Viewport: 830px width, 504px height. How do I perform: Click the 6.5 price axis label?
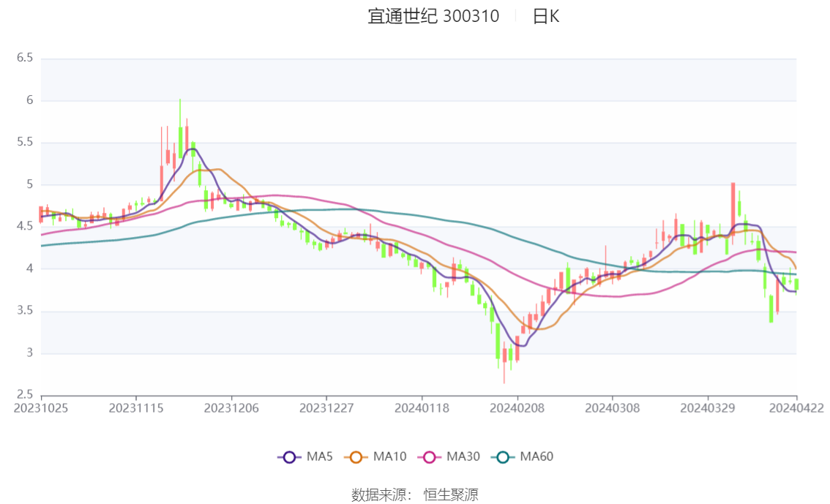click(24, 58)
